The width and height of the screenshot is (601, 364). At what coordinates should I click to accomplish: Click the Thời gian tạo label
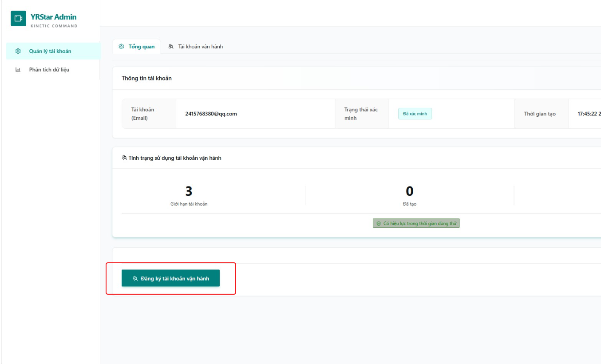540,114
